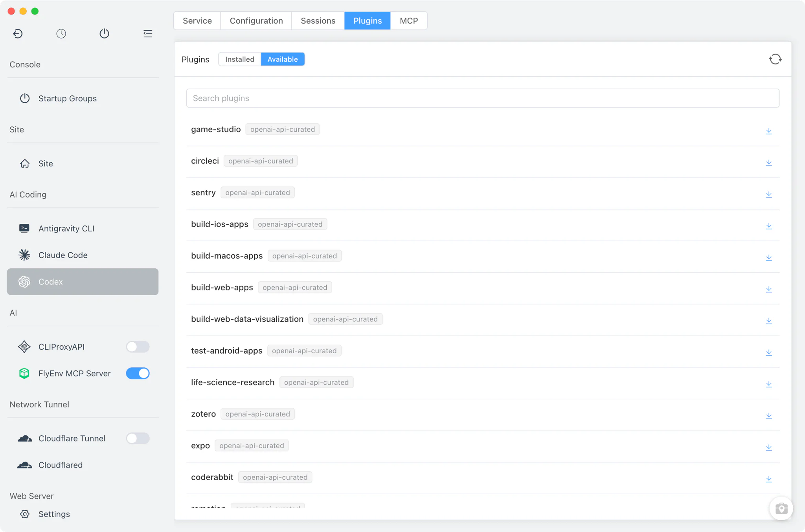Click the floating camera screenshot button
Image resolution: width=805 pixels, height=532 pixels.
pyautogui.click(x=781, y=508)
